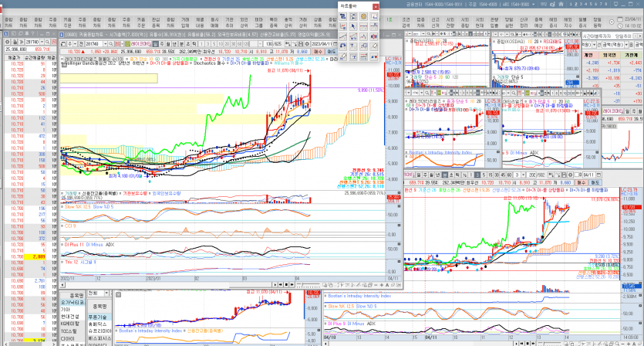644x346 pixels.
Task: Open 테마 그룹 from the top menu bar
Action: point(258,22)
